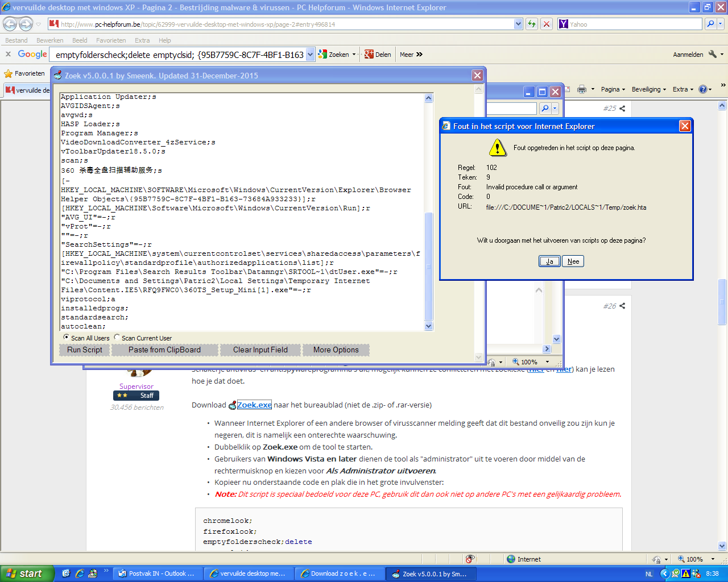Click the share icon next to post #26
The width and height of the screenshot is (728, 582).
click(622, 306)
